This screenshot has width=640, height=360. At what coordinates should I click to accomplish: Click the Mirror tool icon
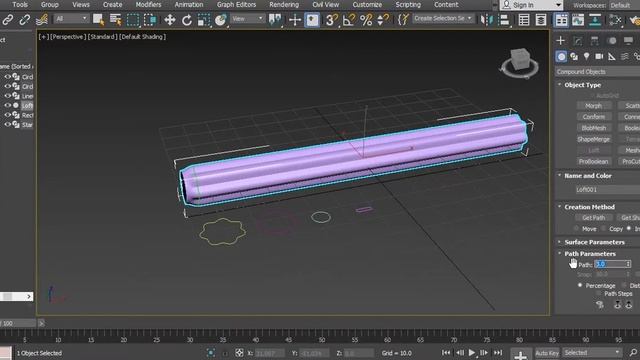click(487, 20)
